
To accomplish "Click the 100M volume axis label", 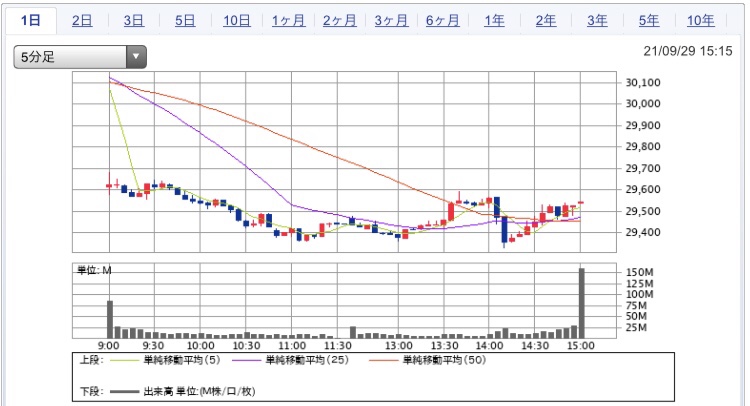I will 640,295.
